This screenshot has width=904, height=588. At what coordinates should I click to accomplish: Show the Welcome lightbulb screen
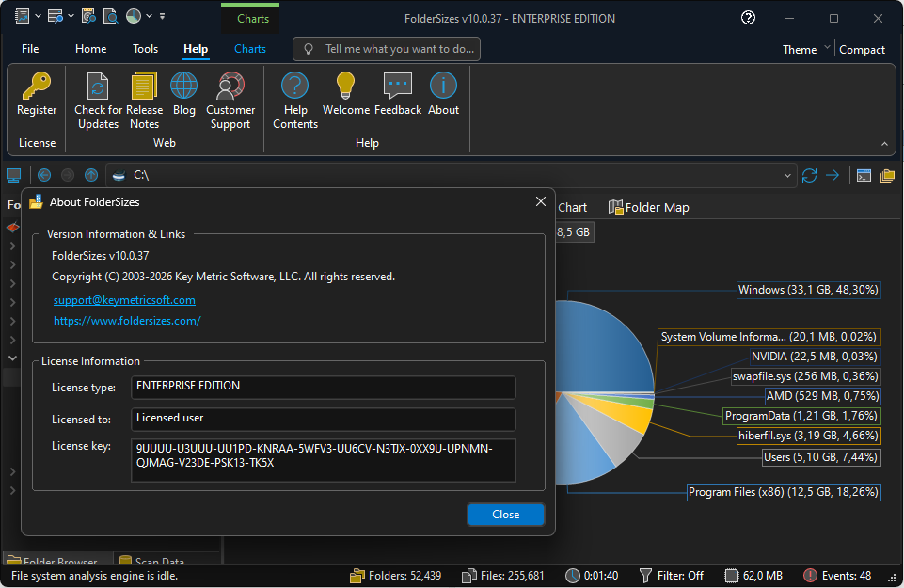(x=345, y=94)
